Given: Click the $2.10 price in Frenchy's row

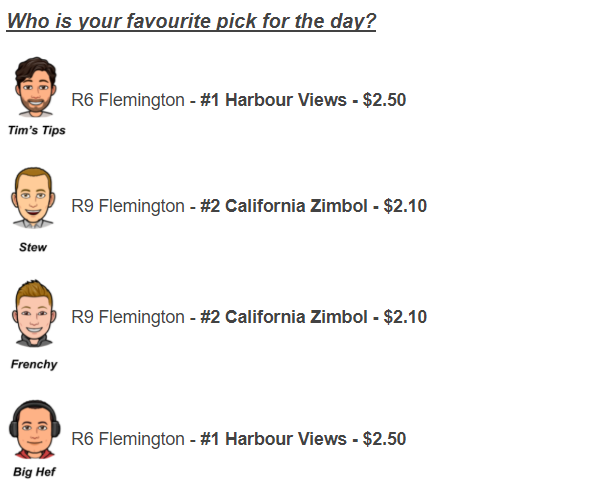Looking at the screenshot, I should pyautogui.click(x=405, y=317).
